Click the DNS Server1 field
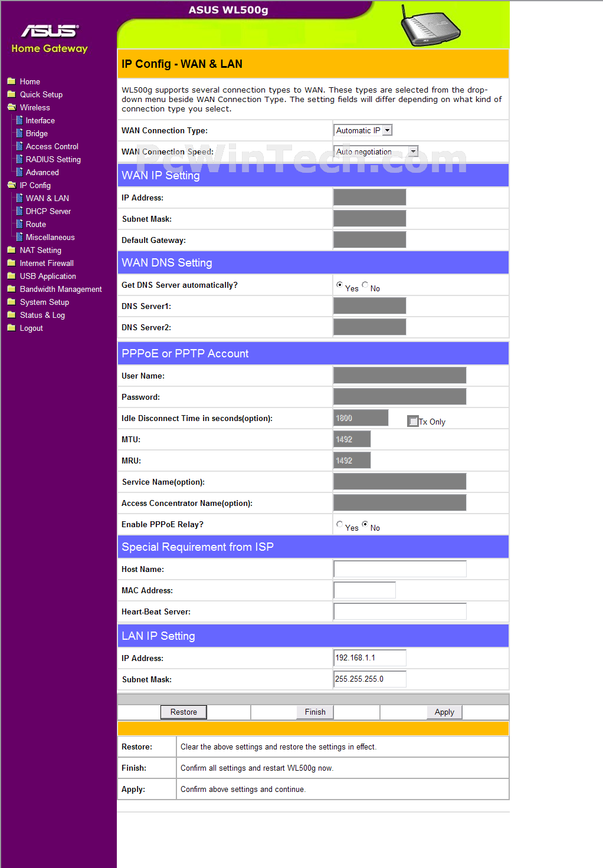603x868 pixels. click(x=370, y=305)
